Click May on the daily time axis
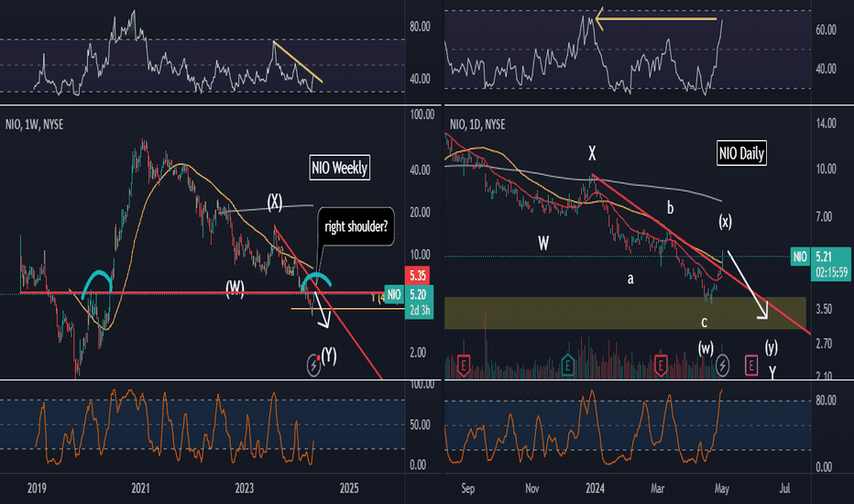The image size is (854, 504). 722,488
